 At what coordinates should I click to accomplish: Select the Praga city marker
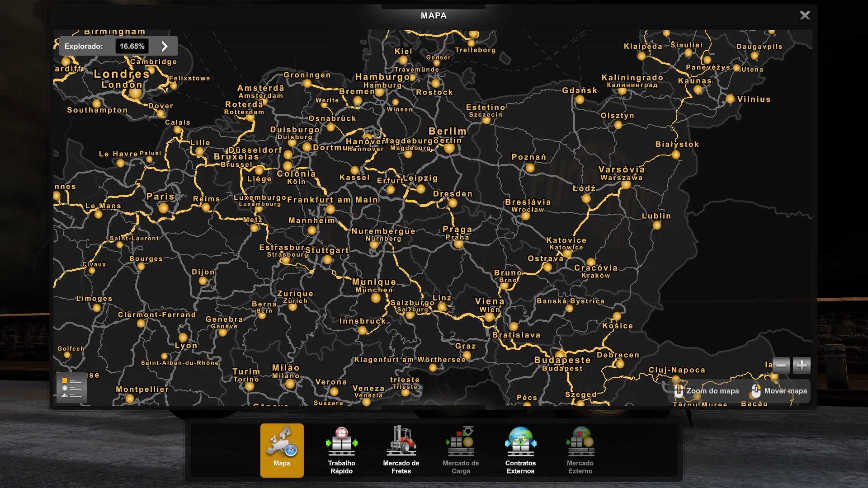pos(458,244)
